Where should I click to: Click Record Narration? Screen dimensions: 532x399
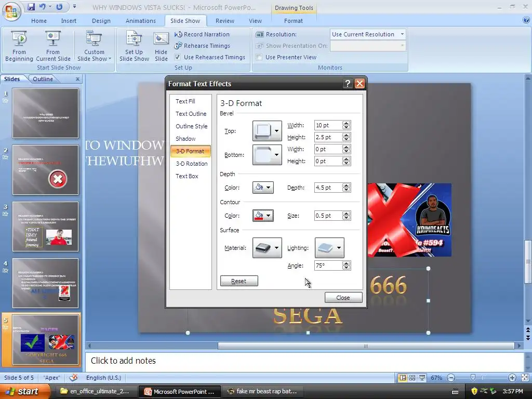pyautogui.click(x=202, y=34)
